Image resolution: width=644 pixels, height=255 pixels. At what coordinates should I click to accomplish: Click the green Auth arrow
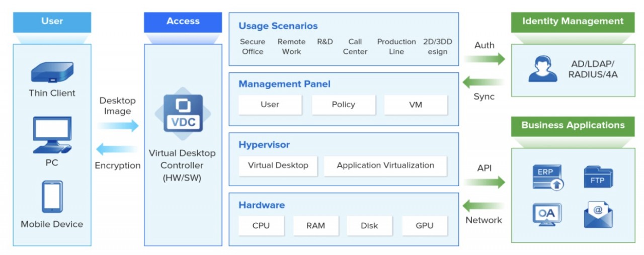pyautogui.click(x=485, y=59)
